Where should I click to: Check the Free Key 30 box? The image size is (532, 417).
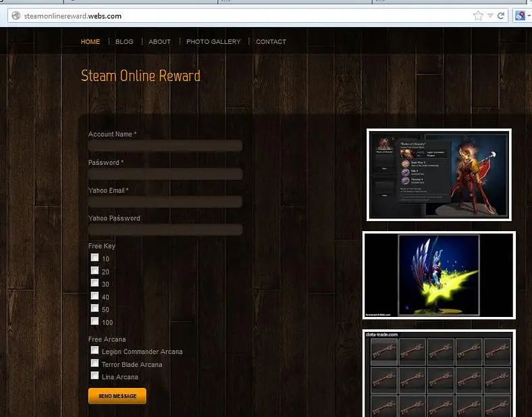(95, 283)
